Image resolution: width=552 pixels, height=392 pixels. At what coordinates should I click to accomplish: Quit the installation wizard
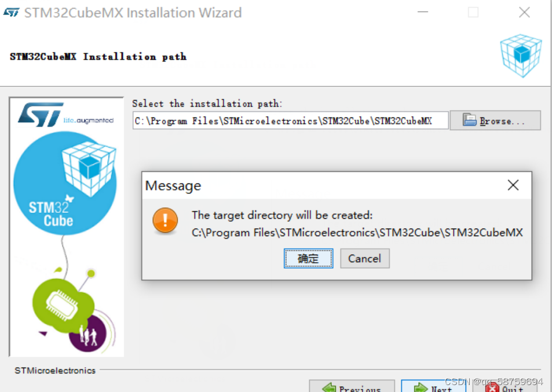click(504, 386)
